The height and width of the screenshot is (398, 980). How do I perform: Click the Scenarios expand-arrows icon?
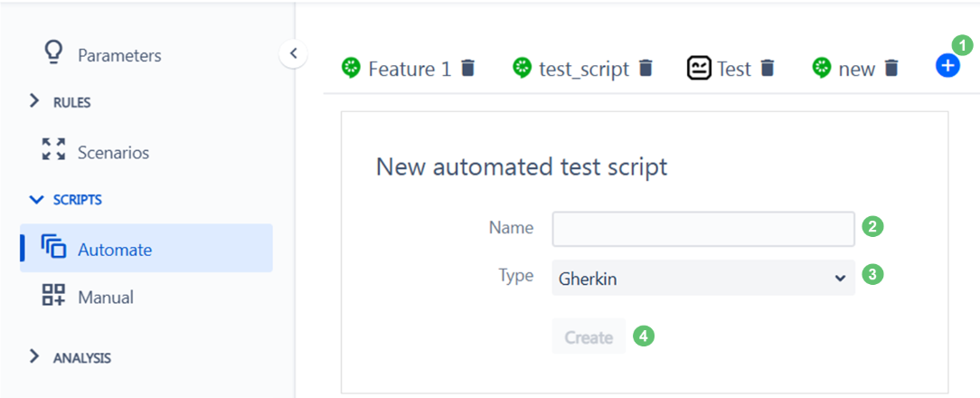pos(53,149)
